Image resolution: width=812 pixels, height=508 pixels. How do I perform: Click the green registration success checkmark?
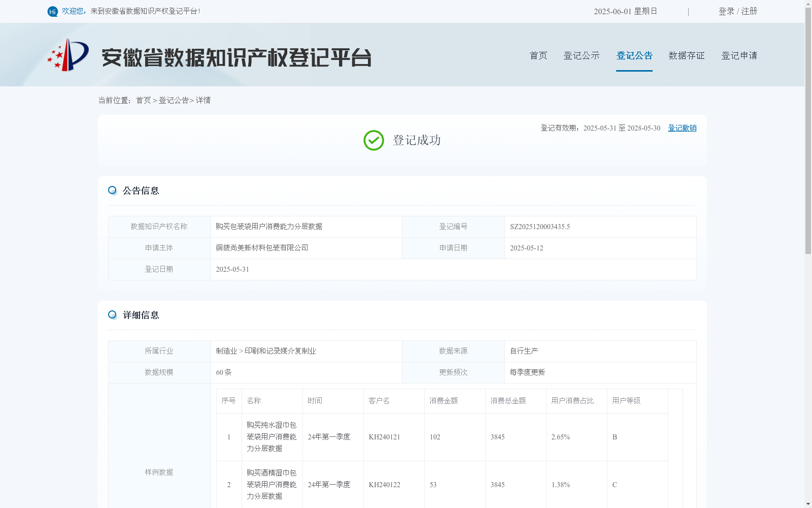point(374,140)
